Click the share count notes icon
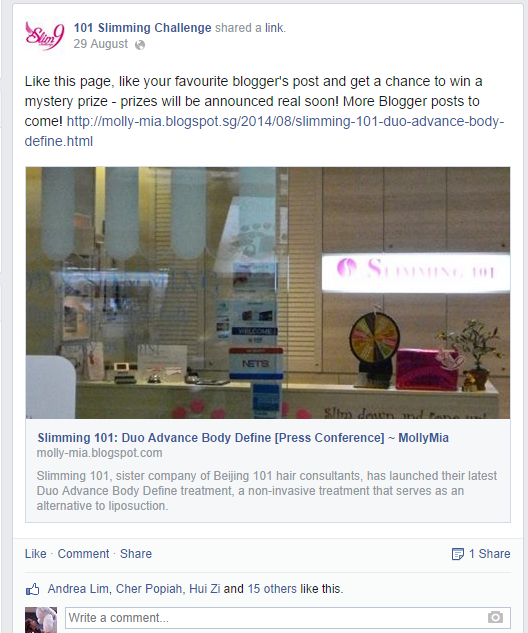The image size is (528, 633). point(458,554)
